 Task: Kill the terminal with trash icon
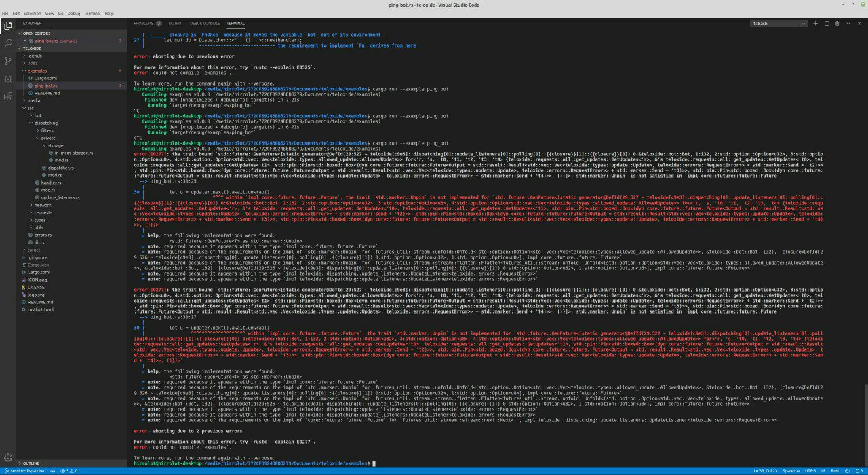837,23
